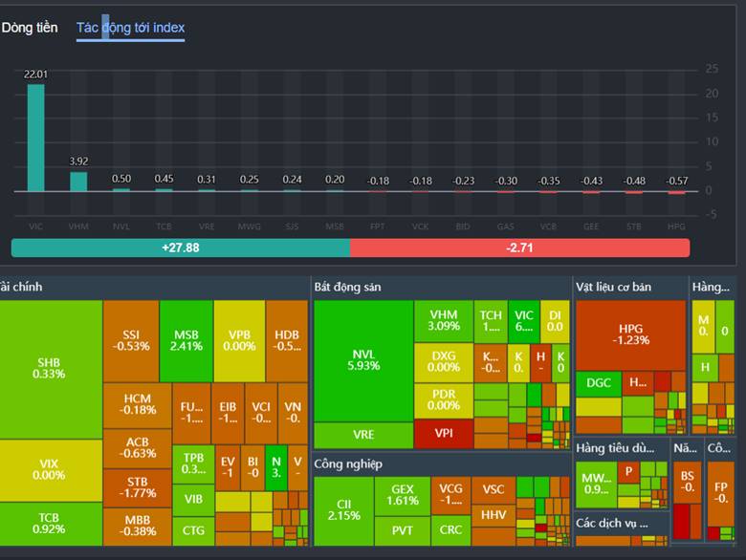This screenshot has height=560, width=746.
Task: Select the CRC tile
Action: (450, 530)
